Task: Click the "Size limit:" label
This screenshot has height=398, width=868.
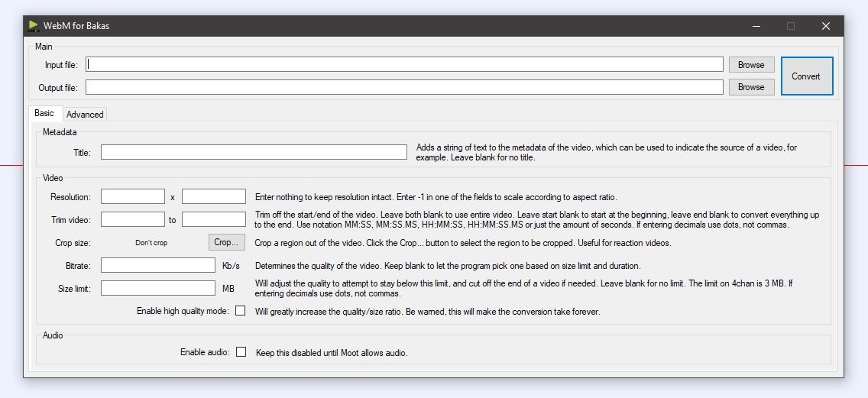Action: (x=75, y=289)
